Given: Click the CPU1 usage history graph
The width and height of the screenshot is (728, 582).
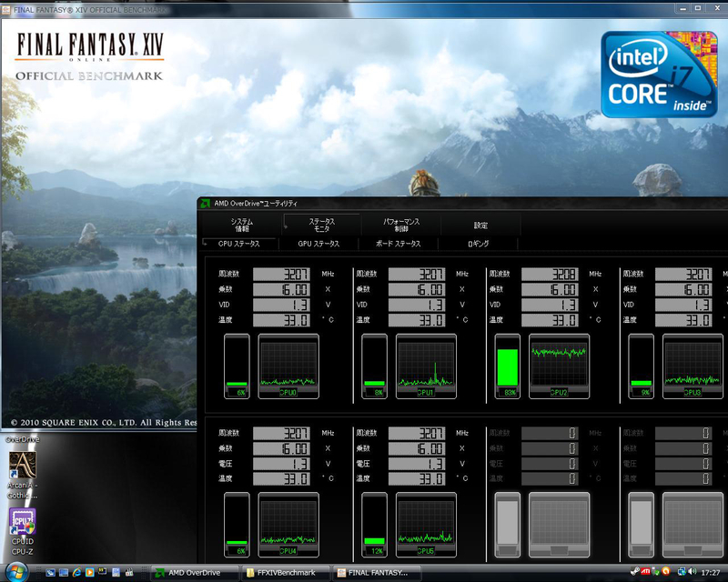Looking at the screenshot, I should tap(426, 366).
